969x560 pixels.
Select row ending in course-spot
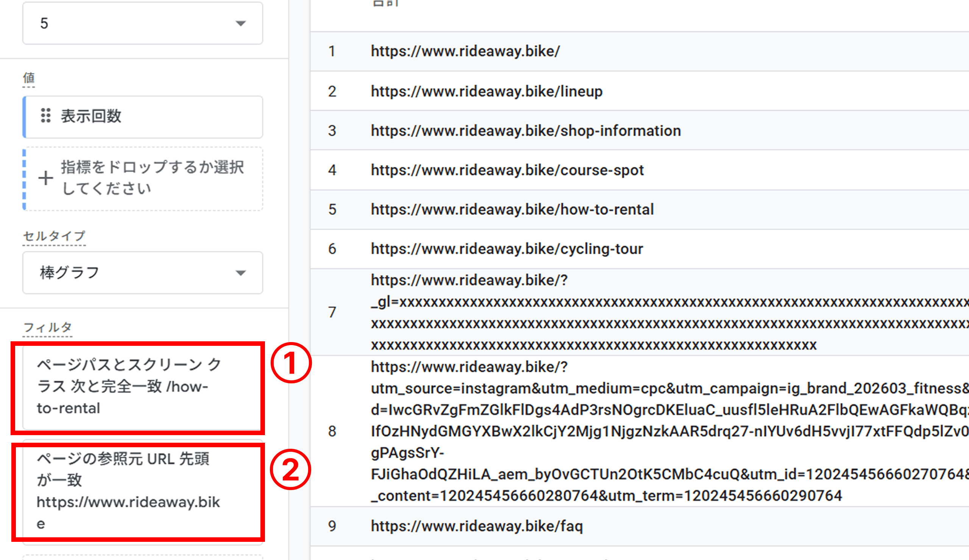[x=640, y=170]
